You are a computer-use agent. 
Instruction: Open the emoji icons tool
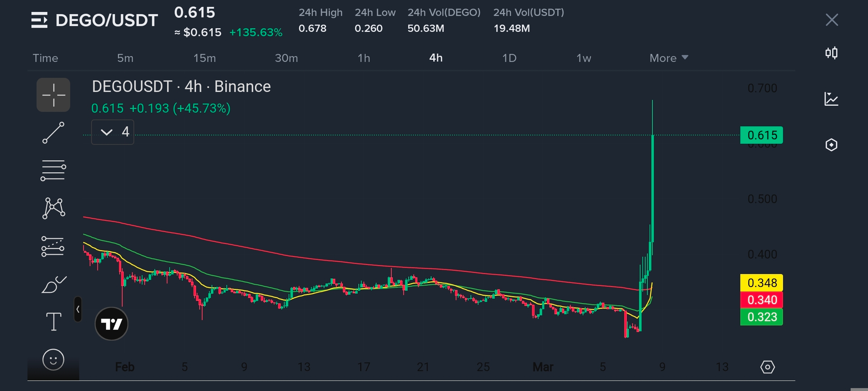coord(53,360)
